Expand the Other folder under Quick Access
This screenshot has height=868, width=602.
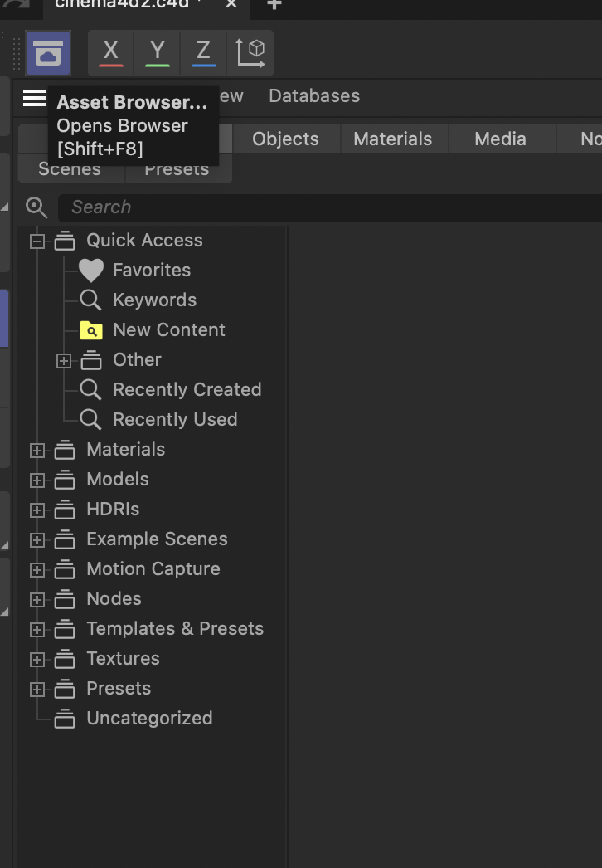[65, 360]
